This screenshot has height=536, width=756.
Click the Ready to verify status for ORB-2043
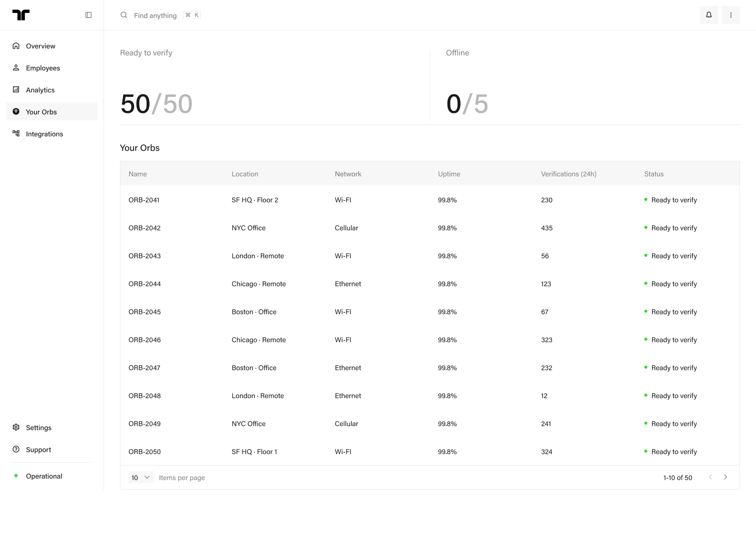click(x=670, y=256)
